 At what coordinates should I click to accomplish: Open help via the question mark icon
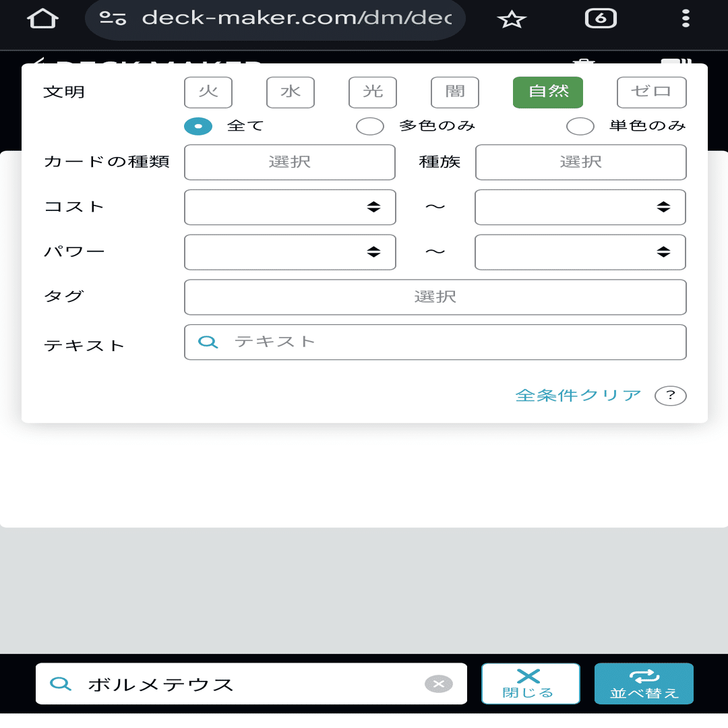670,396
